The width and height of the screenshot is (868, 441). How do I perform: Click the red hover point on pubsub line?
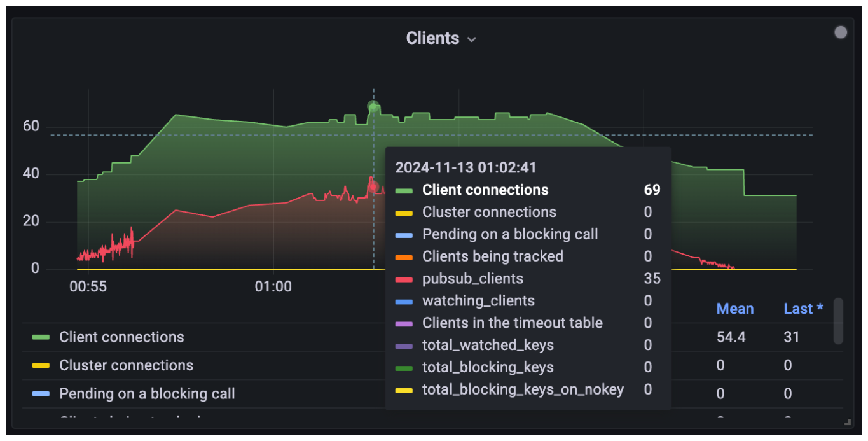(373, 186)
